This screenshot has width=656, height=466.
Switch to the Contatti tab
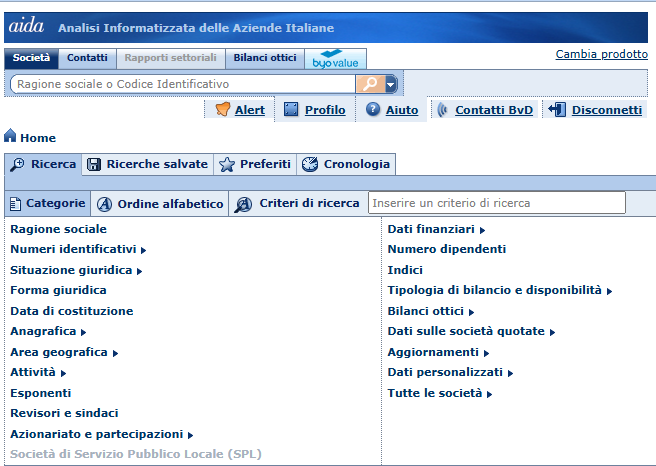pyautogui.click(x=87, y=59)
